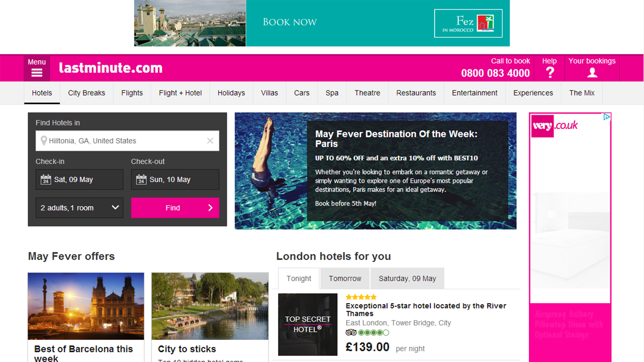644x362 pixels.
Task: Open the Sat, 09 May check-in date picker
Action: tap(79, 180)
